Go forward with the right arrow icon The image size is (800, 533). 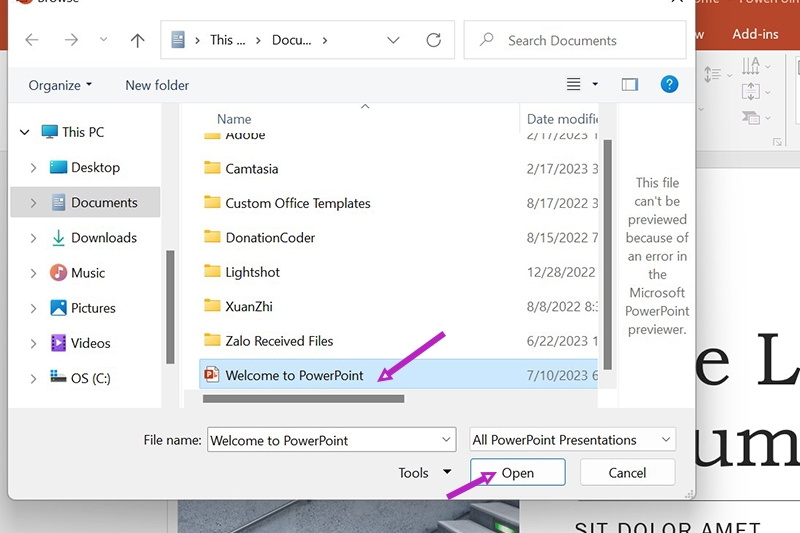coord(71,40)
